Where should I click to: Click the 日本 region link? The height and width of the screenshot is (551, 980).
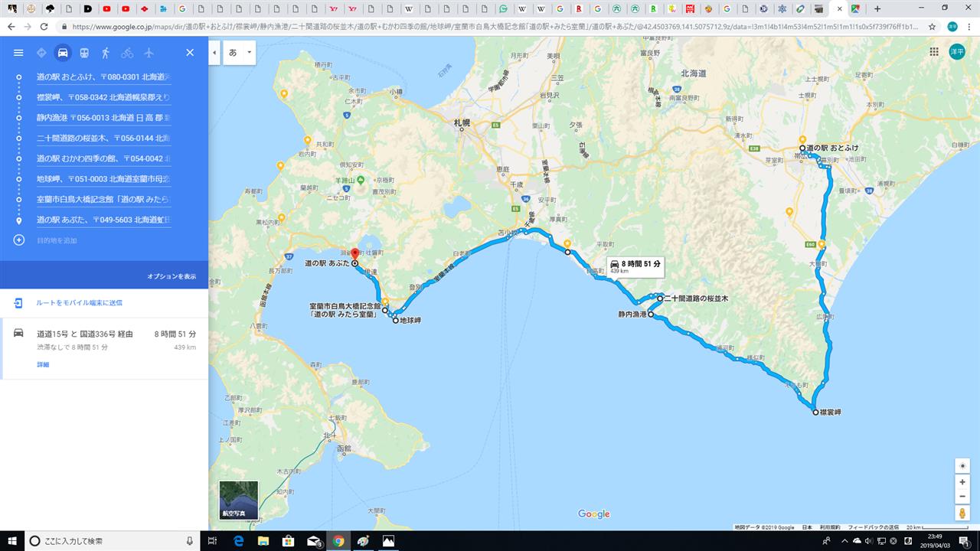tap(807, 527)
